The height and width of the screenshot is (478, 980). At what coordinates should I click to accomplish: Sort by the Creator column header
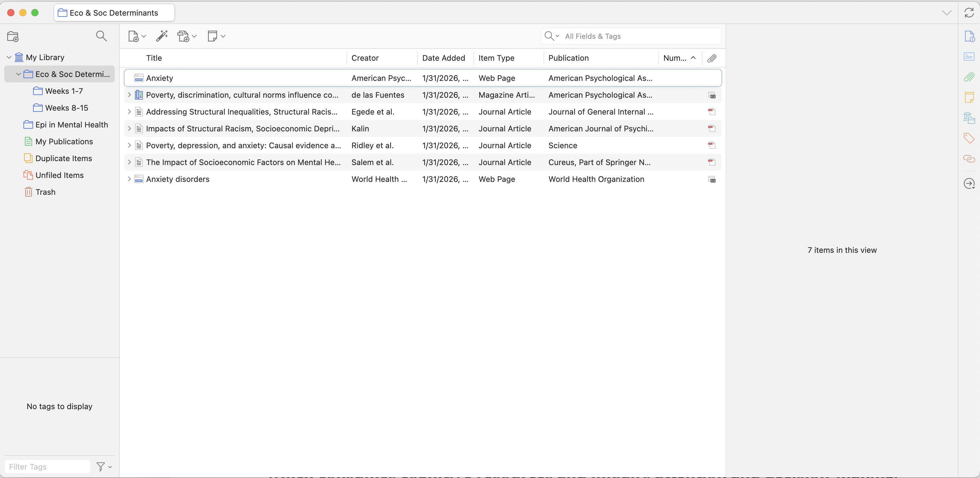click(x=365, y=58)
